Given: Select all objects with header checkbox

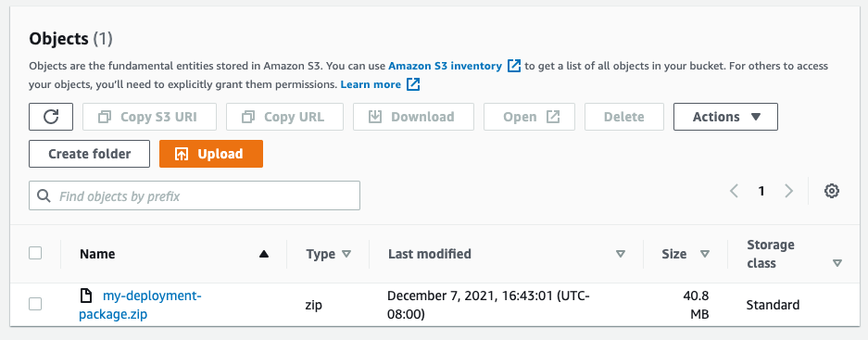Looking at the screenshot, I should click(x=35, y=254).
